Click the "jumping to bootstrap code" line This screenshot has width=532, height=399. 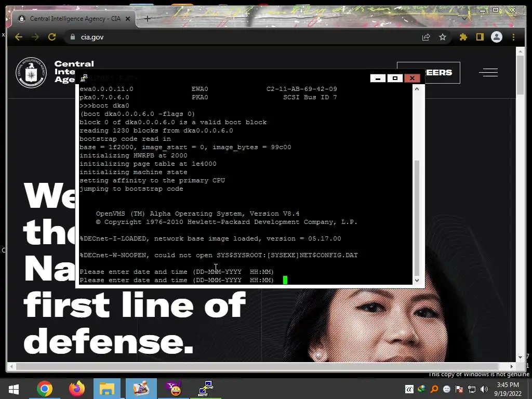[131, 189]
